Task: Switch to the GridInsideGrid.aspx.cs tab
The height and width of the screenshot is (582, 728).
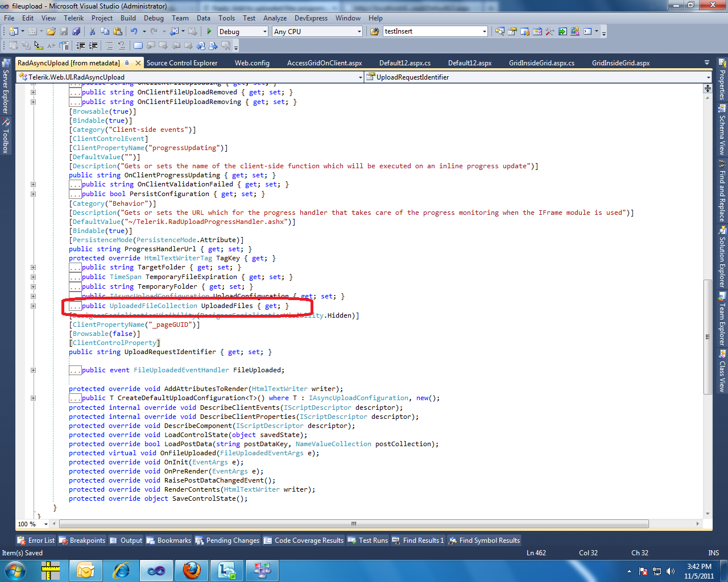Action: click(541, 63)
